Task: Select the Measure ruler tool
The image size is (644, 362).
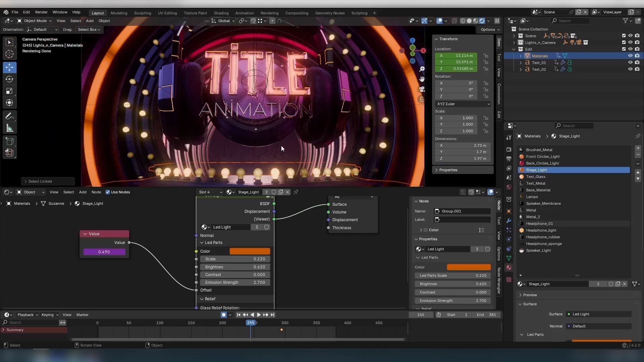Action: tap(9, 128)
